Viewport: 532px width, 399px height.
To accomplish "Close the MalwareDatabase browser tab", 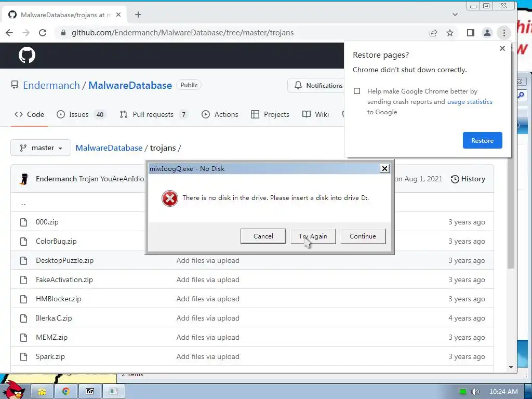I will [x=118, y=15].
